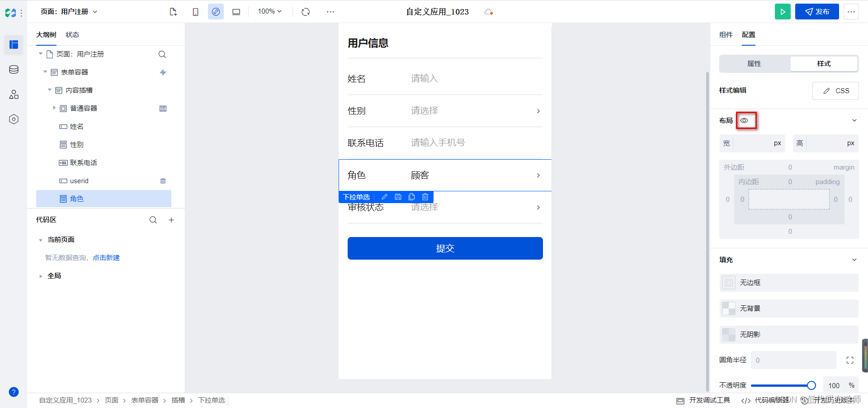Open the blue help question mark icon

14,392
